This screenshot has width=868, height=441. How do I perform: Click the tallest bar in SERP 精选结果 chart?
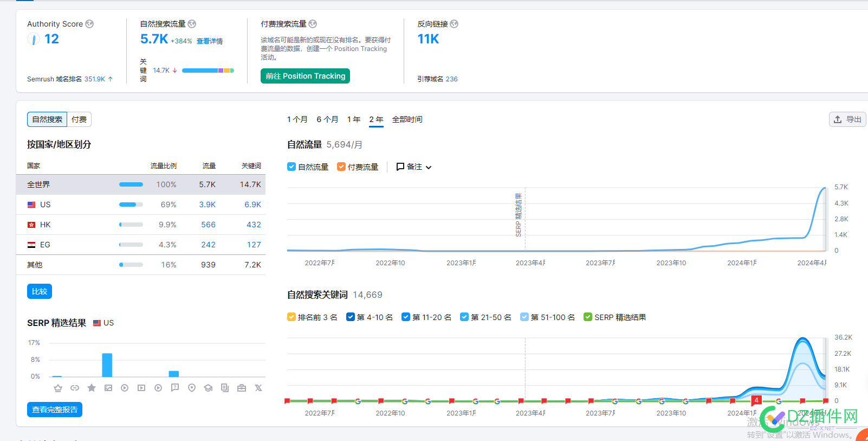point(107,365)
